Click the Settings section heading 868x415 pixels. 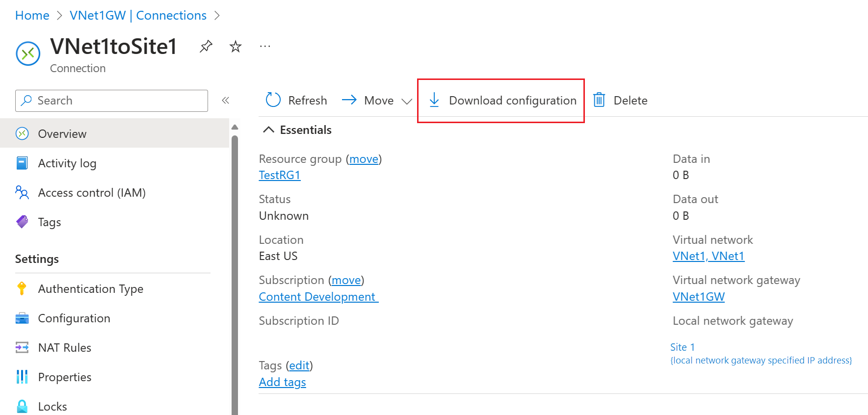37,259
